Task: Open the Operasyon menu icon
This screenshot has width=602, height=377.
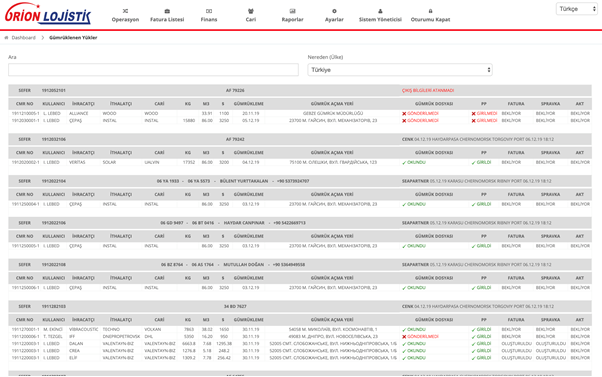Action: (x=125, y=11)
